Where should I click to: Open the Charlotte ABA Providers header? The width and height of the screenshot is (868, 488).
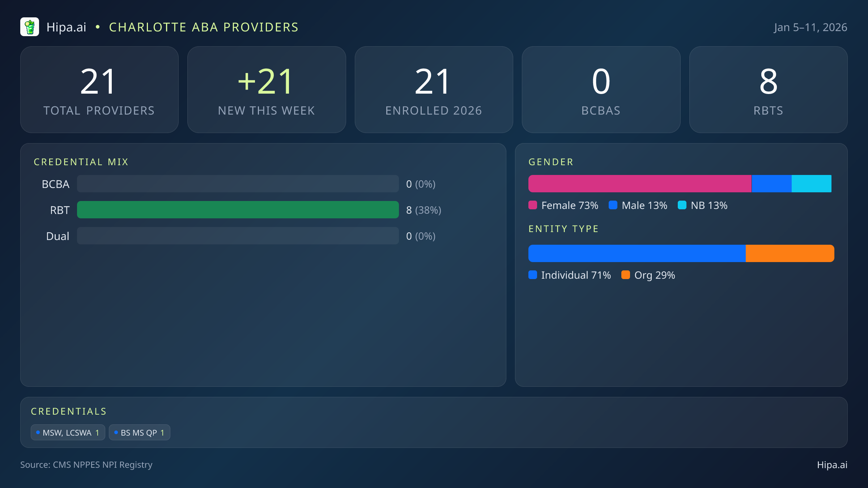pos(204,27)
